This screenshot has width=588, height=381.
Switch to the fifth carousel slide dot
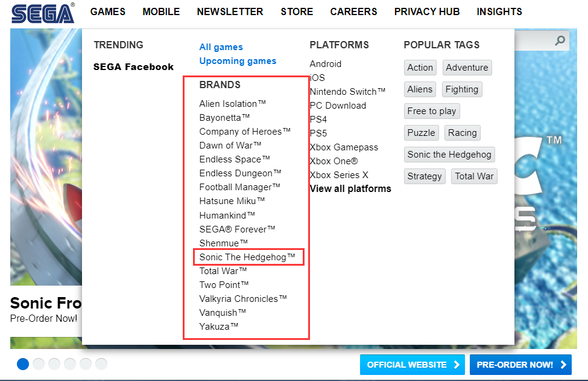point(86,363)
